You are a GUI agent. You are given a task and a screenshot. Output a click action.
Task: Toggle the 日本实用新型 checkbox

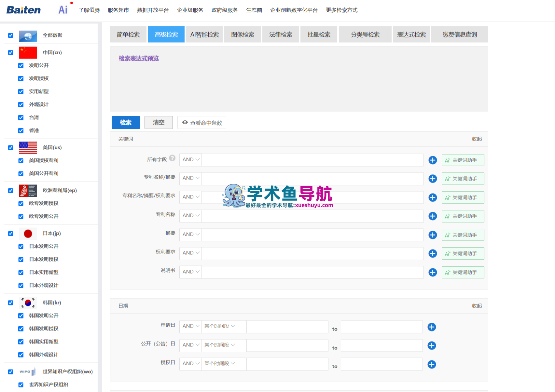pyautogui.click(x=21, y=273)
